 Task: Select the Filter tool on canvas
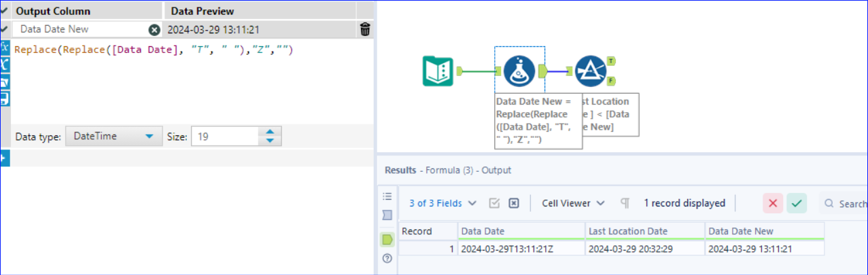point(590,70)
